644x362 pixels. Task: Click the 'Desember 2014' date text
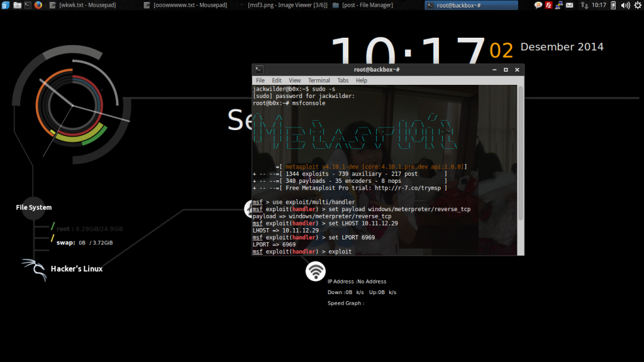point(562,47)
